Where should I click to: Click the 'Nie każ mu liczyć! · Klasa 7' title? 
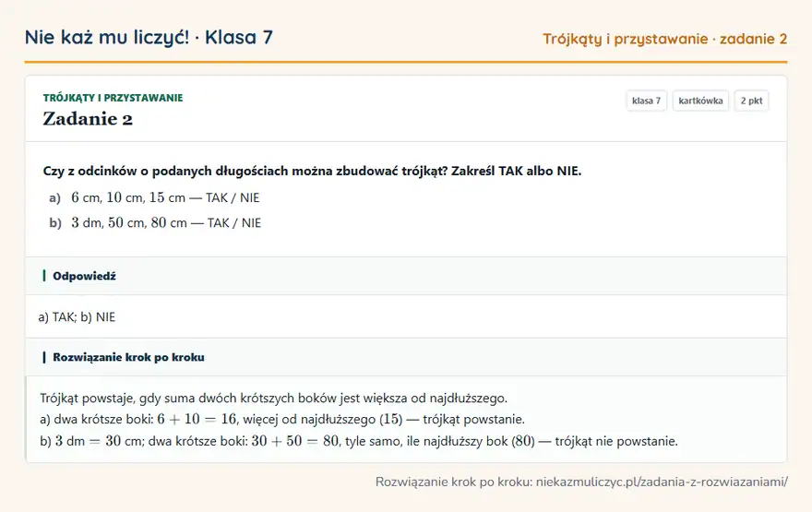149,38
